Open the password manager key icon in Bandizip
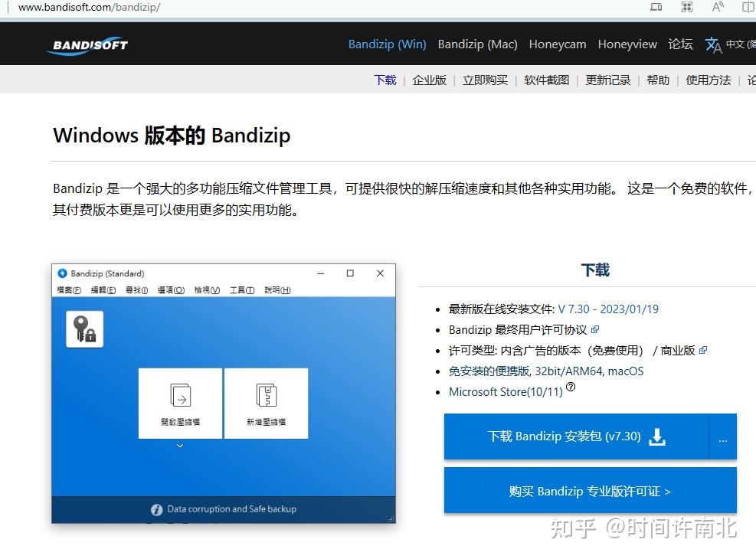 click(x=84, y=329)
